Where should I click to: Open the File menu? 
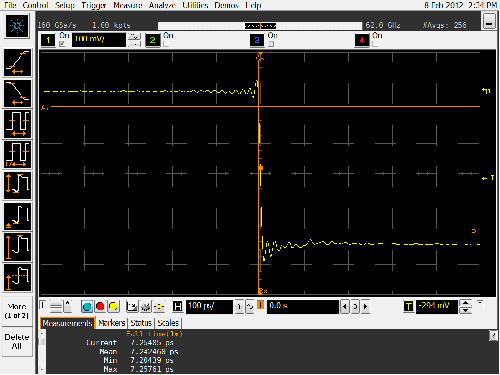(10, 5)
